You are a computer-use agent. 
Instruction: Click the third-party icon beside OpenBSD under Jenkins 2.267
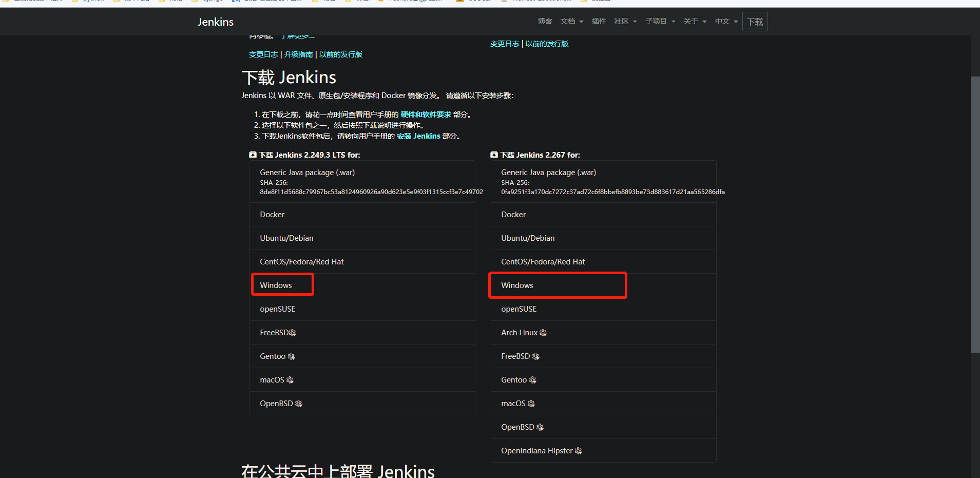pyautogui.click(x=540, y=427)
